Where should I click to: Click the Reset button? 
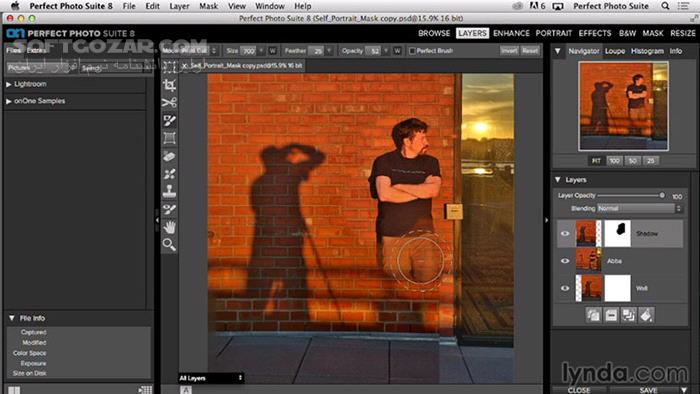click(530, 51)
